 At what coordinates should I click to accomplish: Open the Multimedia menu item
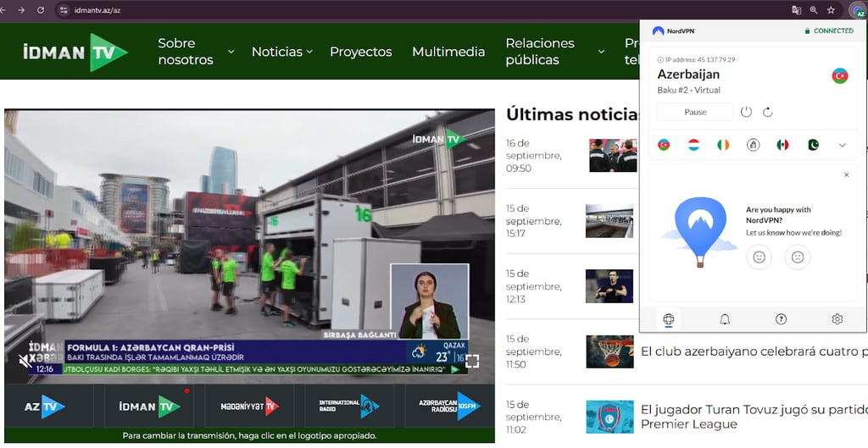448,52
